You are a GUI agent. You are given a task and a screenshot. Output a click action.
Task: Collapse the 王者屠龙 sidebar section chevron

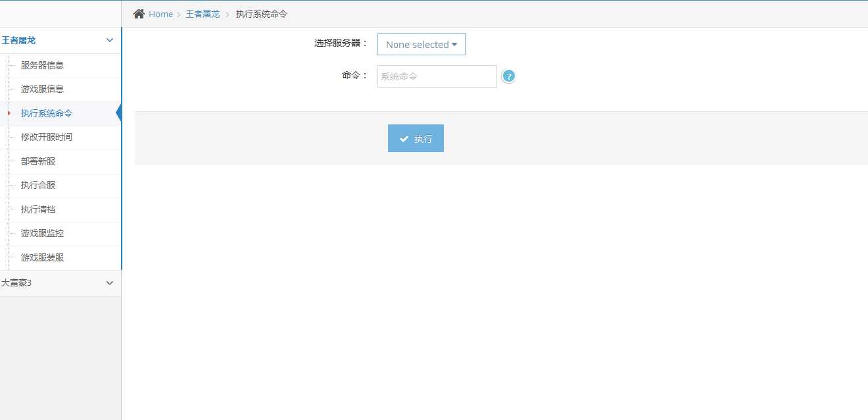(x=110, y=40)
